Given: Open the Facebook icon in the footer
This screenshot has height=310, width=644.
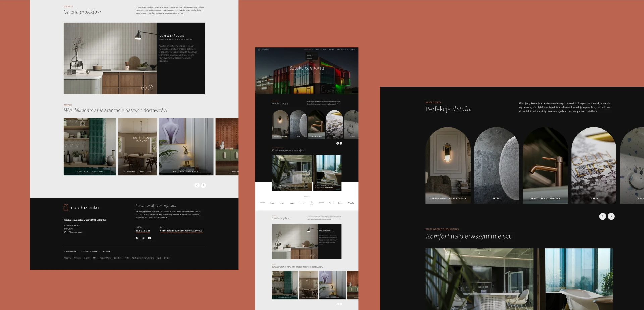Looking at the screenshot, I should click(x=137, y=238).
